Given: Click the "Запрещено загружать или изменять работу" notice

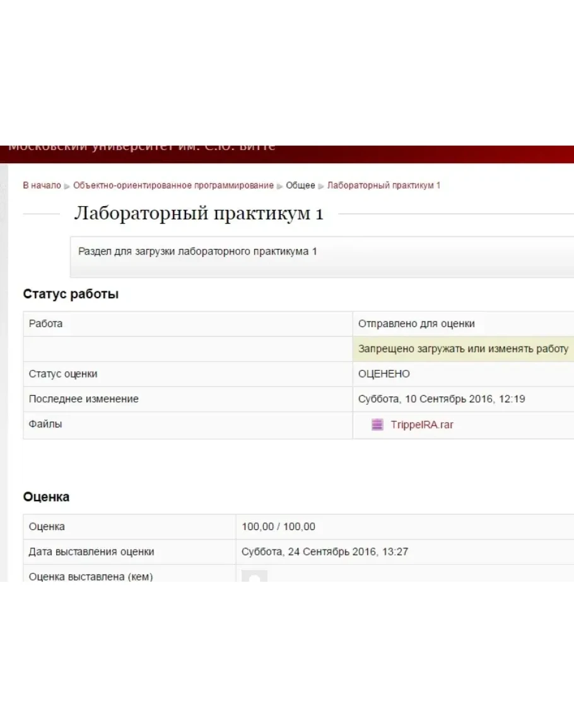Looking at the screenshot, I should (x=463, y=349).
